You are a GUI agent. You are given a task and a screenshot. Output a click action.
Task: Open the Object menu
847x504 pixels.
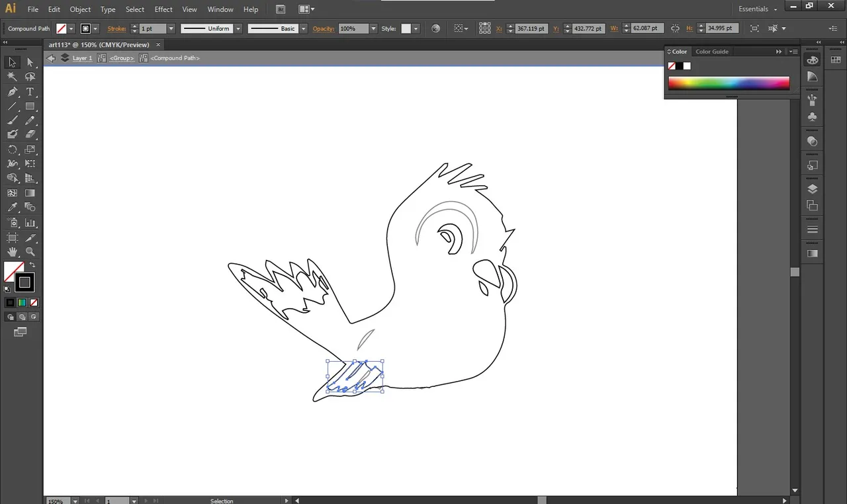[80, 9]
